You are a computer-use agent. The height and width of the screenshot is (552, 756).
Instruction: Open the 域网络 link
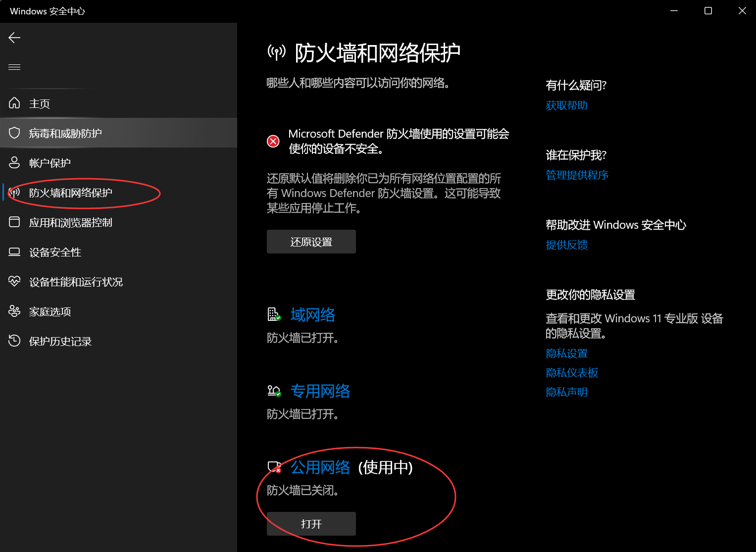(313, 315)
